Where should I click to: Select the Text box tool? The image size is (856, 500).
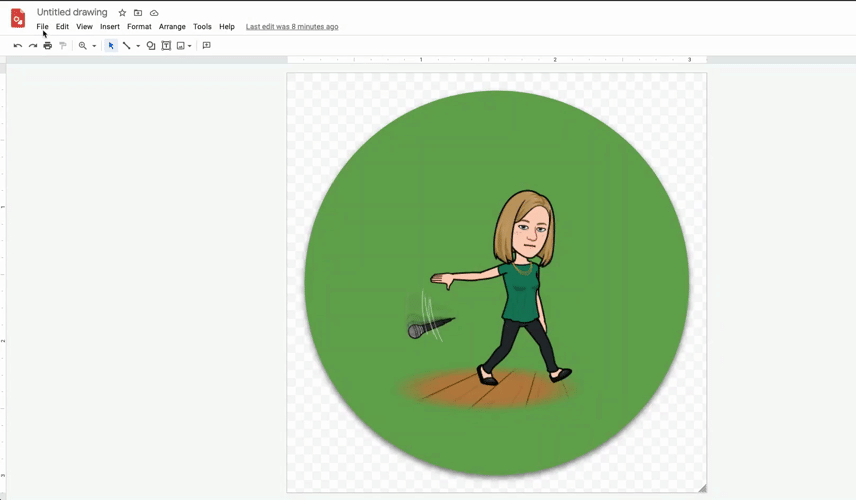coord(166,46)
